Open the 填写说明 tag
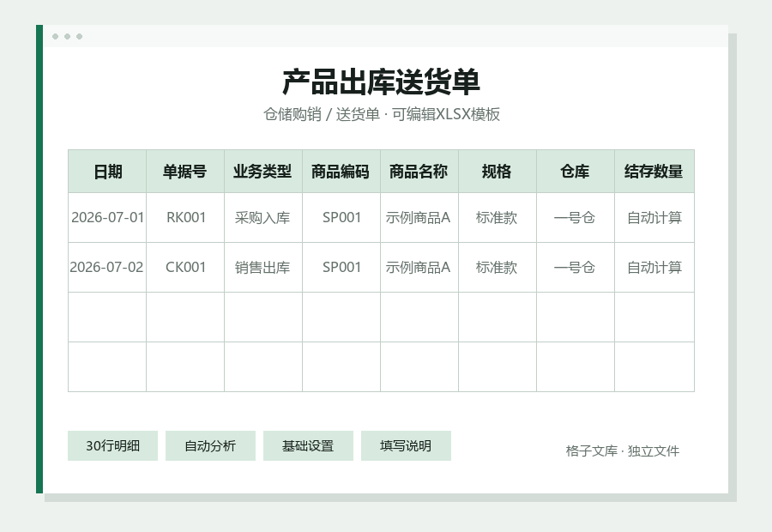The height and width of the screenshot is (532, 772). click(x=406, y=446)
